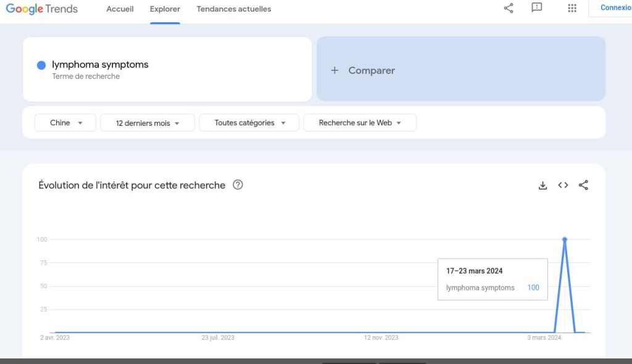Click the embed code icon
This screenshot has height=364, width=632.
(563, 185)
